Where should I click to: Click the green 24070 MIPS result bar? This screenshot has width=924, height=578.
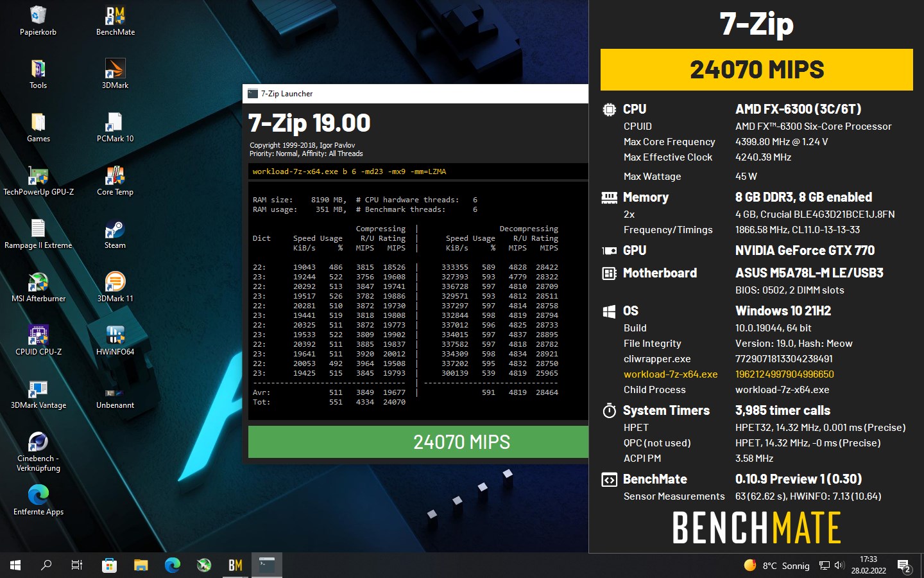click(418, 442)
